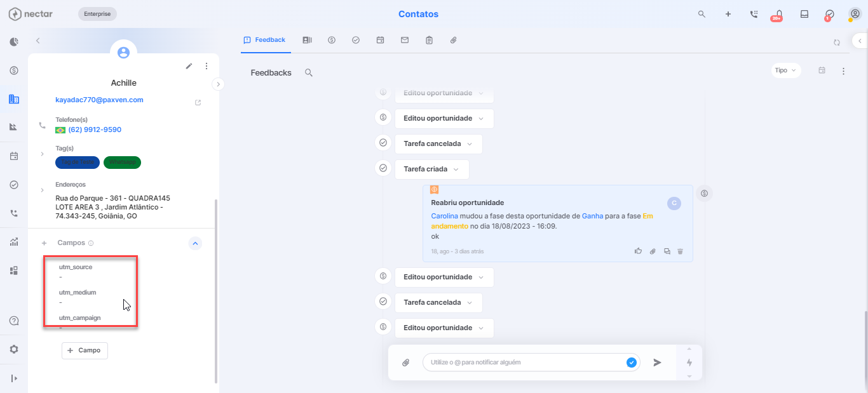Go back with the left chevron above contact
Screen dimensions: 868x393
point(37,41)
